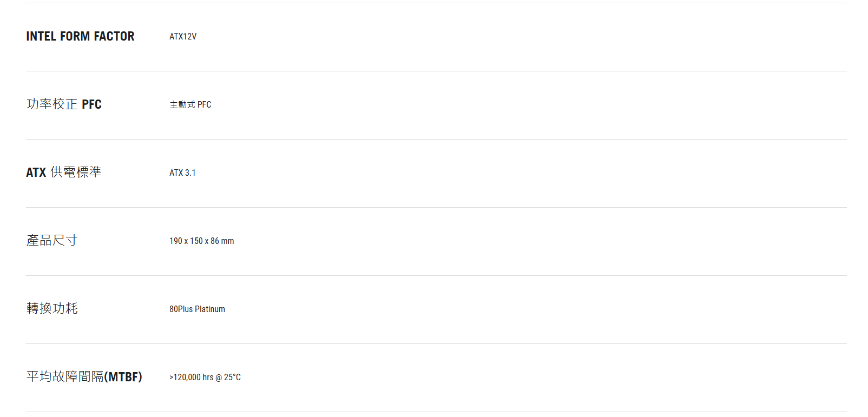The height and width of the screenshot is (417, 868).
Task: Click the 25°C temperature text
Action: (x=232, y=378)
